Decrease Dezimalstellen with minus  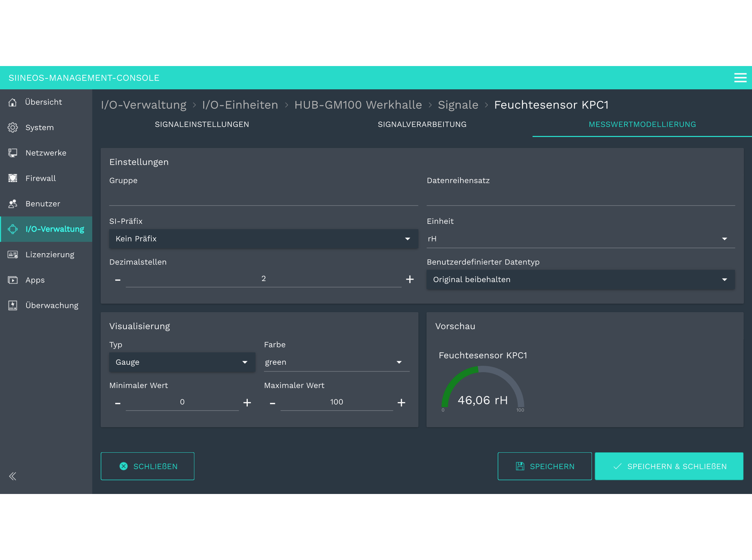click(118, 280)
